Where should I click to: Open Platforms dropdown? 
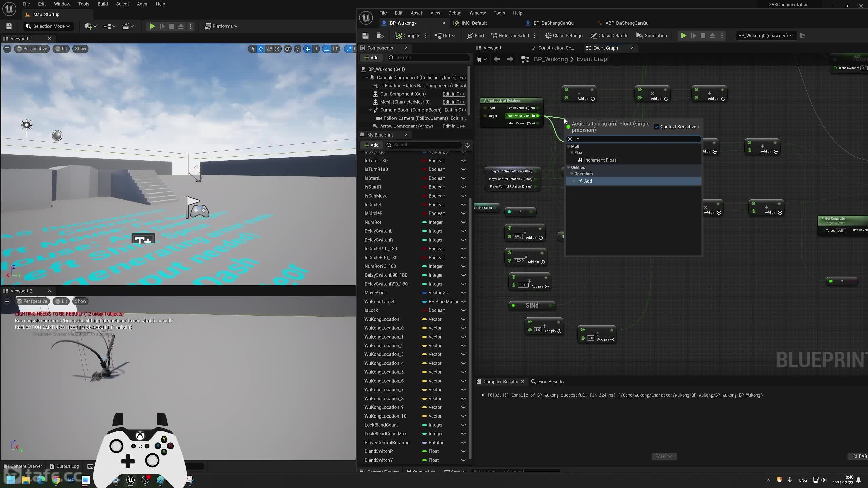(x=221, y=26)
